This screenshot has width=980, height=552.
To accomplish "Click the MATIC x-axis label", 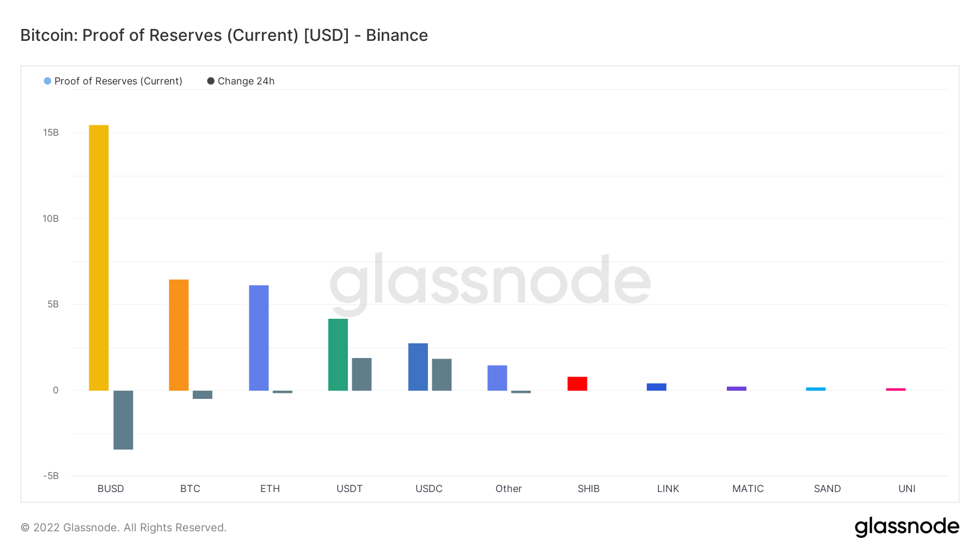I will click(748, 489).
